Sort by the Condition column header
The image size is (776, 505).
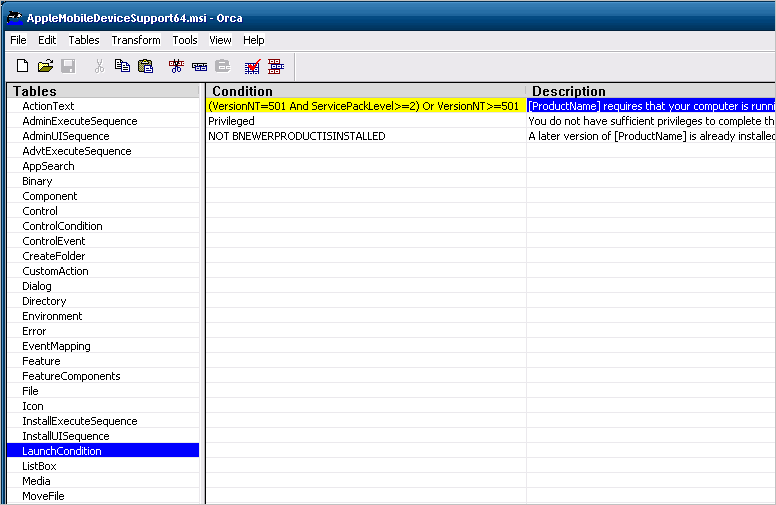(x=366, y=91)
